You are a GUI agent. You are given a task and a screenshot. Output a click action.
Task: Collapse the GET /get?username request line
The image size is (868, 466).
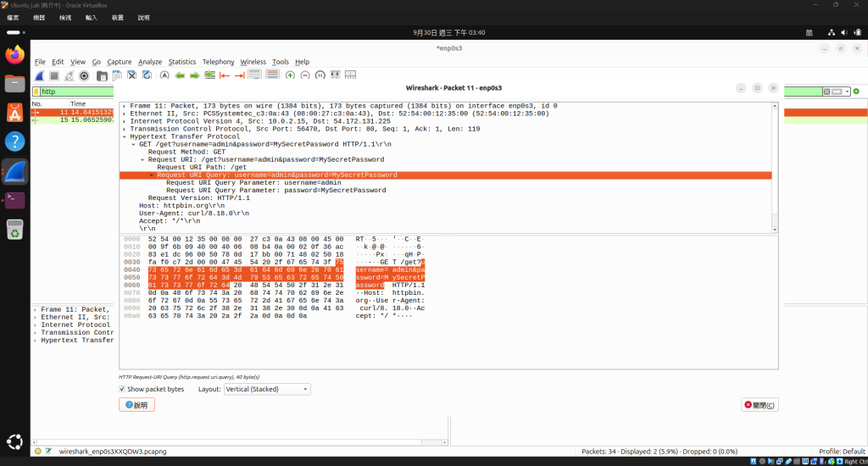[133, 144]
